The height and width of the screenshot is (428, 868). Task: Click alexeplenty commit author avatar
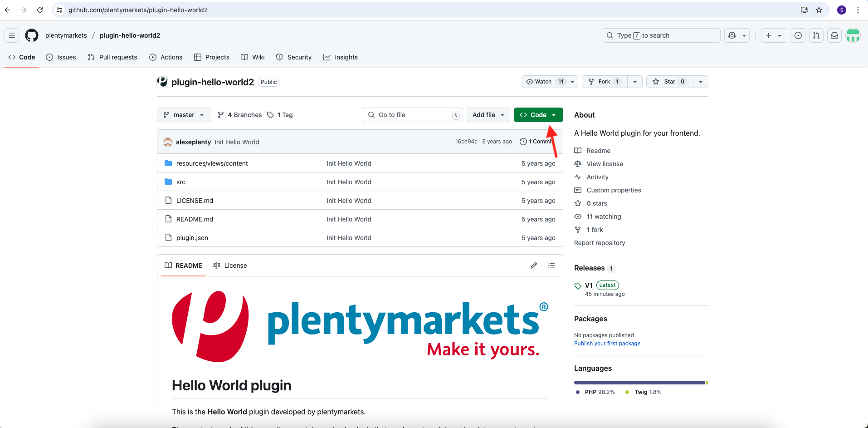pyautogui.click(x=168, y=142)
